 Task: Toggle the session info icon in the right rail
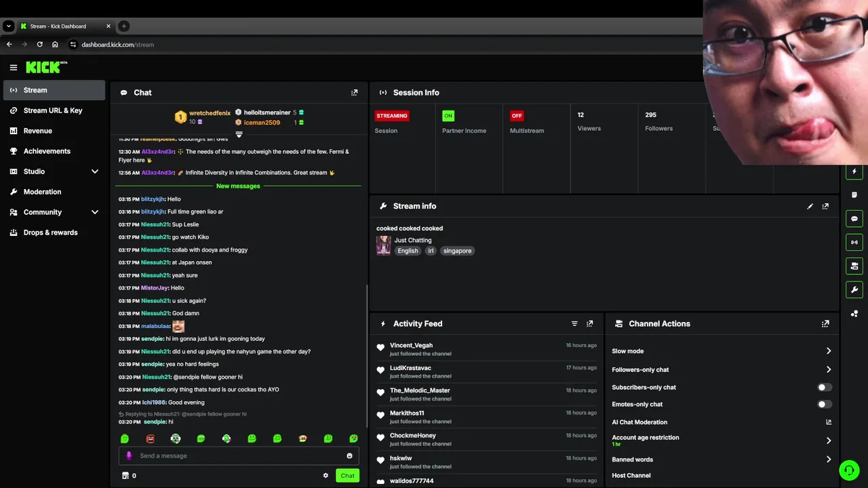(854, 242)
